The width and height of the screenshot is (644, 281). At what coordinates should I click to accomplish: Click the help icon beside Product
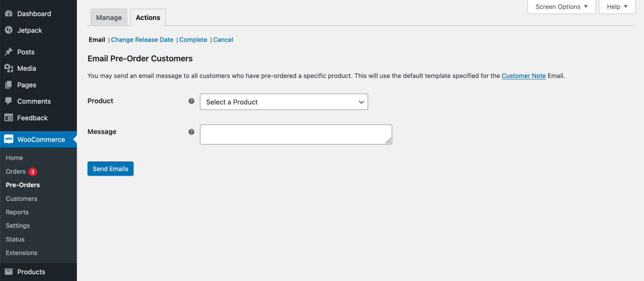click(x=191, y=101)
